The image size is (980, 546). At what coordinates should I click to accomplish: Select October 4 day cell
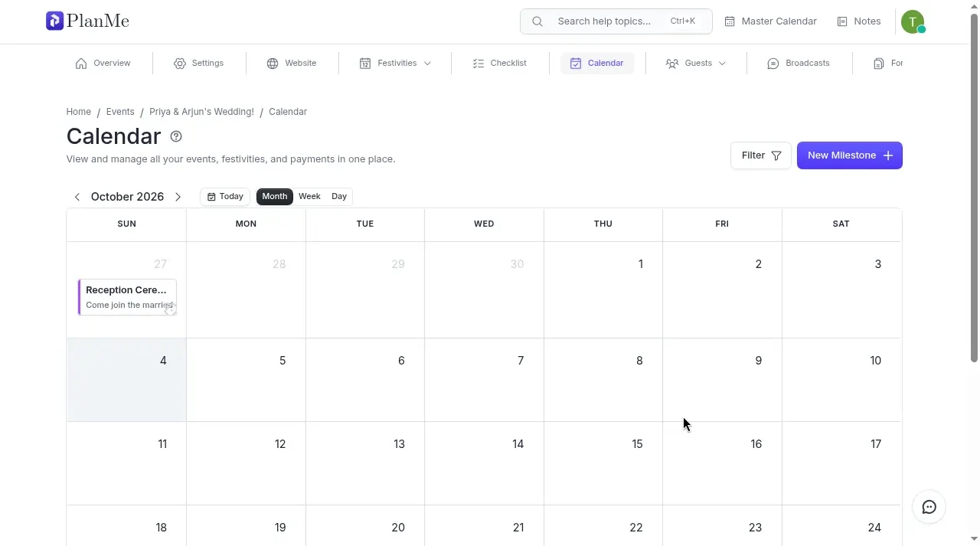point(127,380)
